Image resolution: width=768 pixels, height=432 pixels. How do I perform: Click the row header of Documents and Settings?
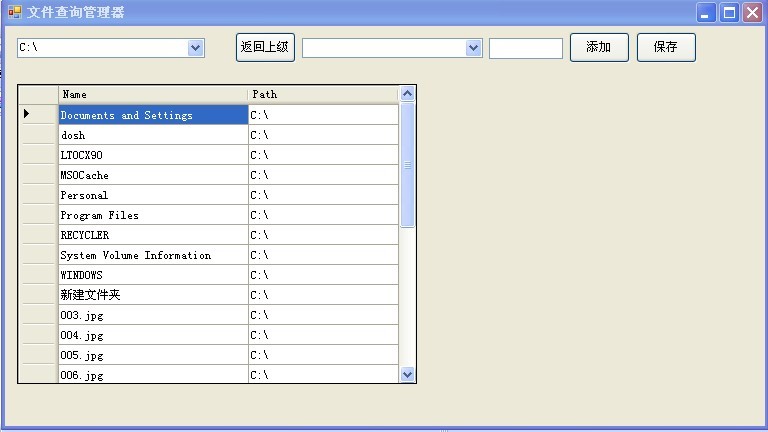point(38,115)
